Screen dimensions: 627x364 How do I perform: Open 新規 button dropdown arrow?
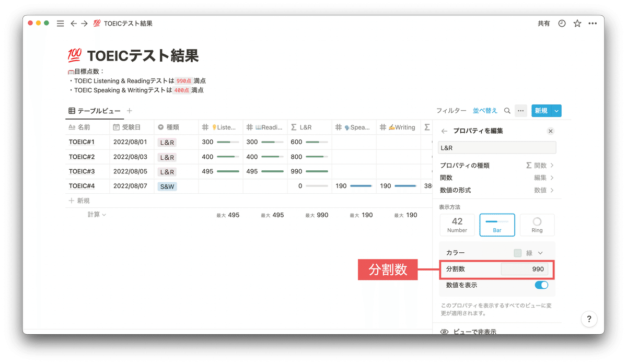point(556,111)
